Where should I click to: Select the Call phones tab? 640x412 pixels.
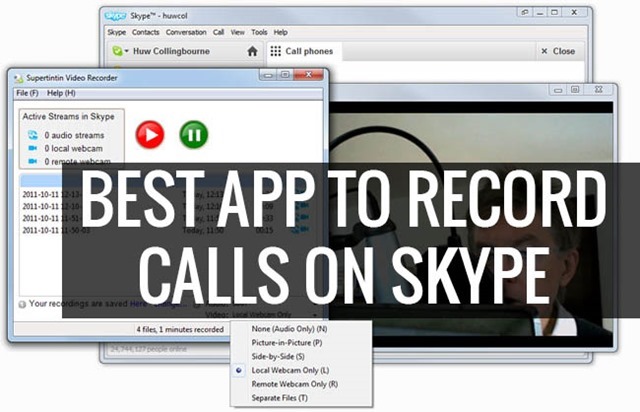(304, 51)
